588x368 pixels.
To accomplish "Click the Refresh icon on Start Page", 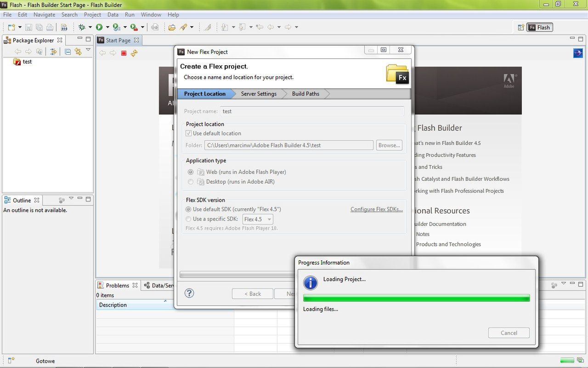I will (x=134, y=53).
